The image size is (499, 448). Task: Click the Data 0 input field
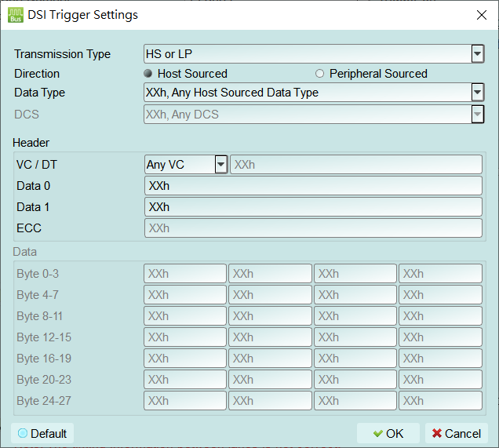(x=313, y=186)
